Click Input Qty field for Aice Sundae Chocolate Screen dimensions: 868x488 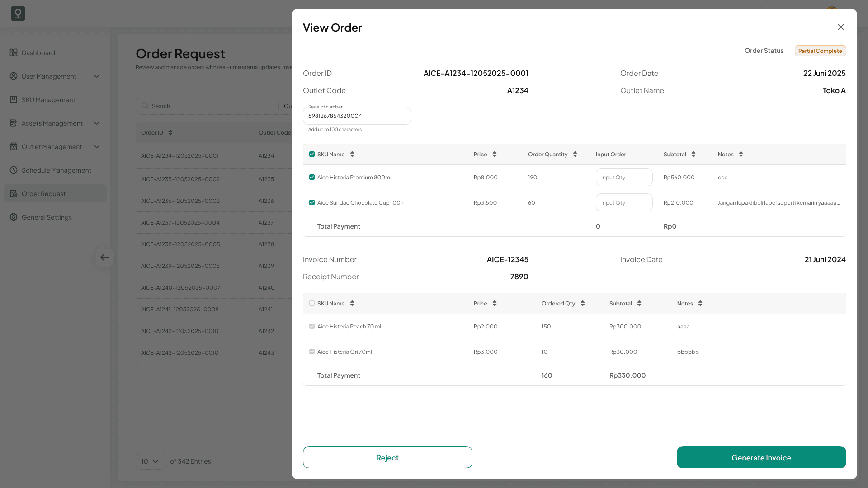[x=624, y=202]
